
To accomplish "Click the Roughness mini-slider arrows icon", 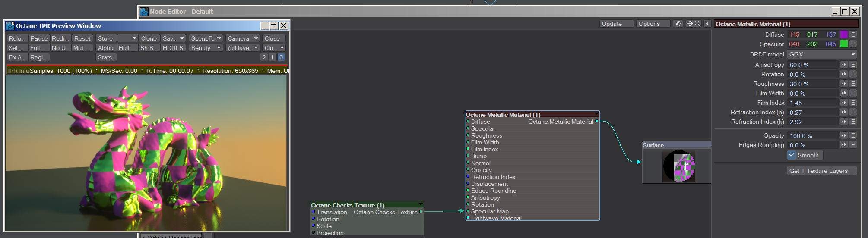I will click(x=844, y=84).
